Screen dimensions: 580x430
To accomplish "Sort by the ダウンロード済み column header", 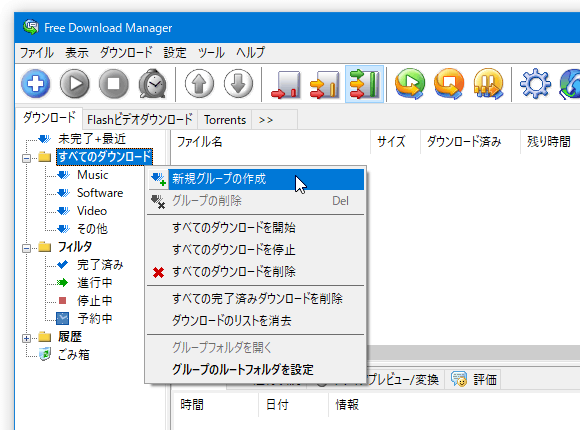I will [471, 141].
